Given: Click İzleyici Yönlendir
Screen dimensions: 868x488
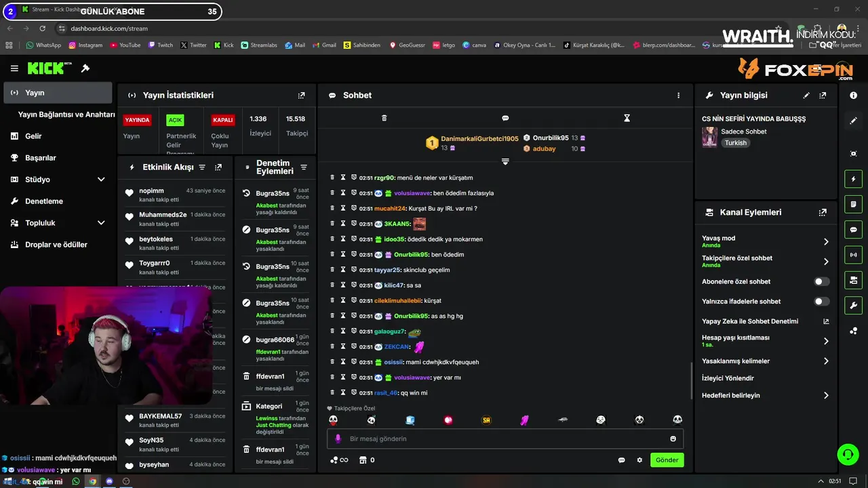Looking at the screenshot, I should coord(728,378).
